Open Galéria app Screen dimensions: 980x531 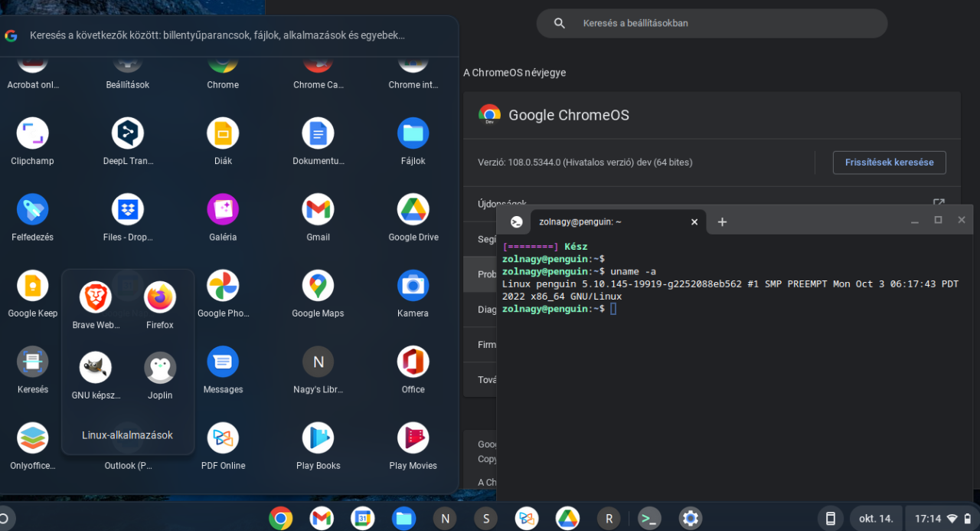pyautogui.click(x=223, y=209)
